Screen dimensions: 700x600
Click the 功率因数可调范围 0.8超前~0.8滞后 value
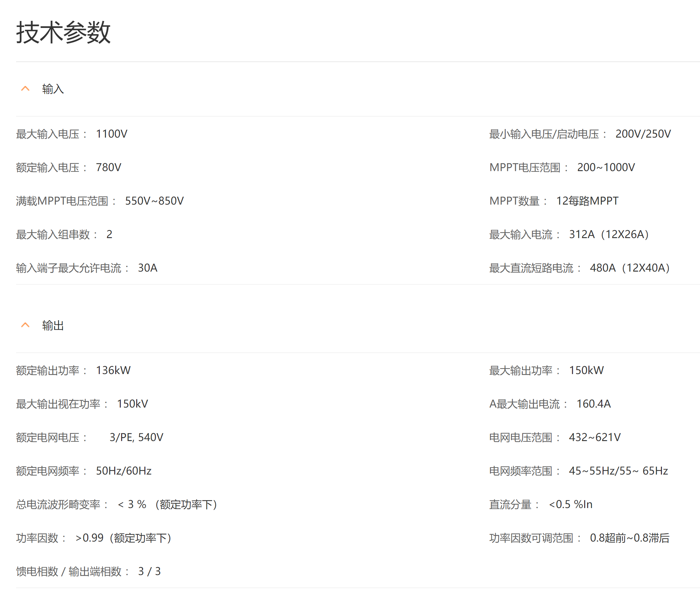629,538
